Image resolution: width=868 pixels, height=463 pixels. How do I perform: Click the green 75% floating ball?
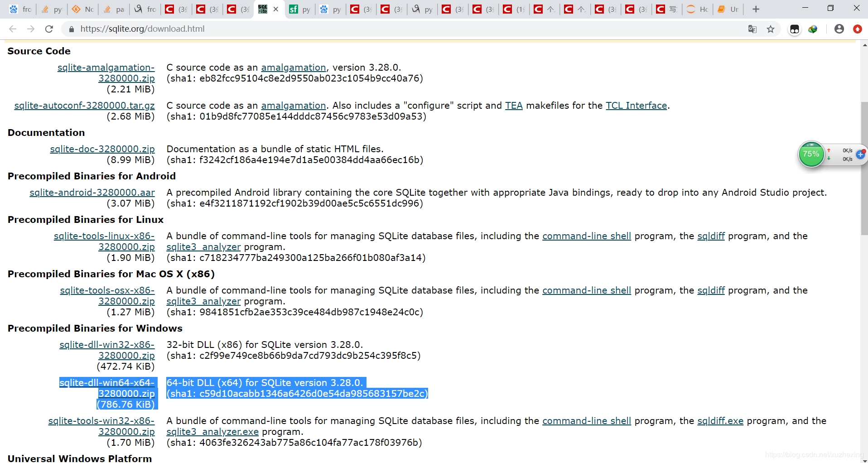tap(811, 154)
